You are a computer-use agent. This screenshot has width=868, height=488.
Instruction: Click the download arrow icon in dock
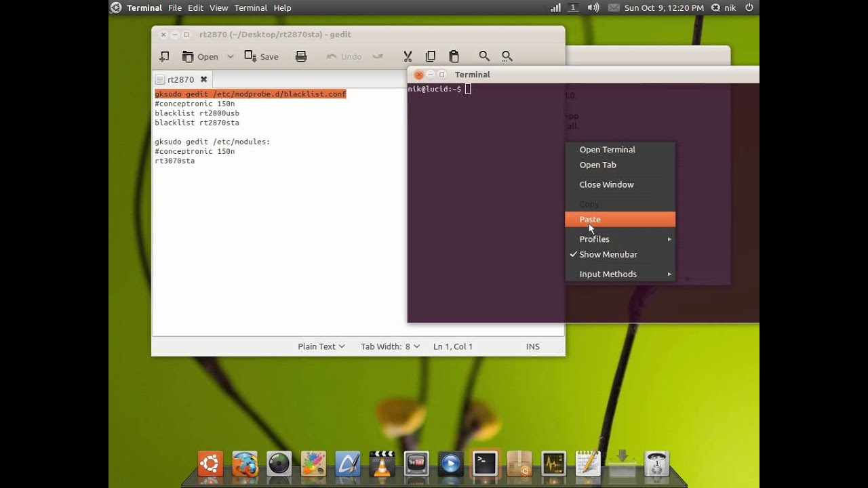pos(623,463)
